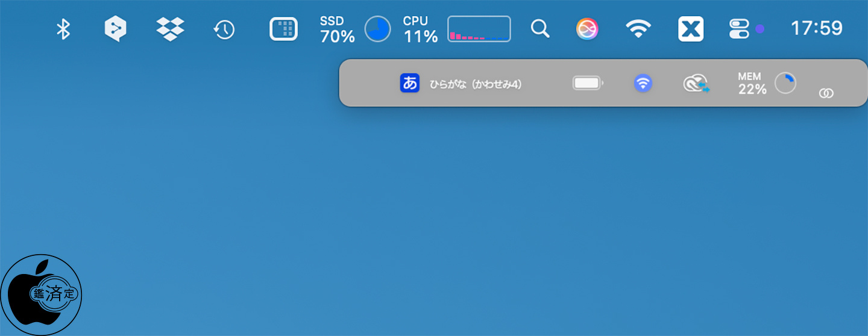Open Spotlight search magnifying glass
This screenshot has height=336, width=868.
[x=540, y=29]
